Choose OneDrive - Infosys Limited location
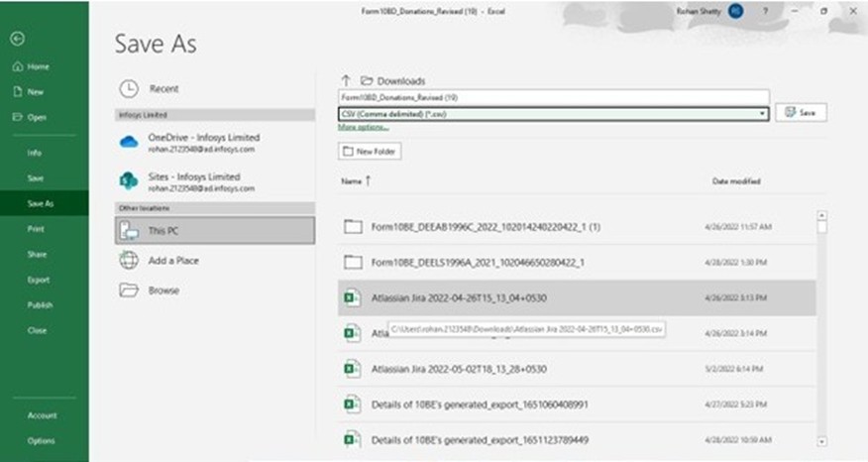The image size is (868, 462). 215,143
